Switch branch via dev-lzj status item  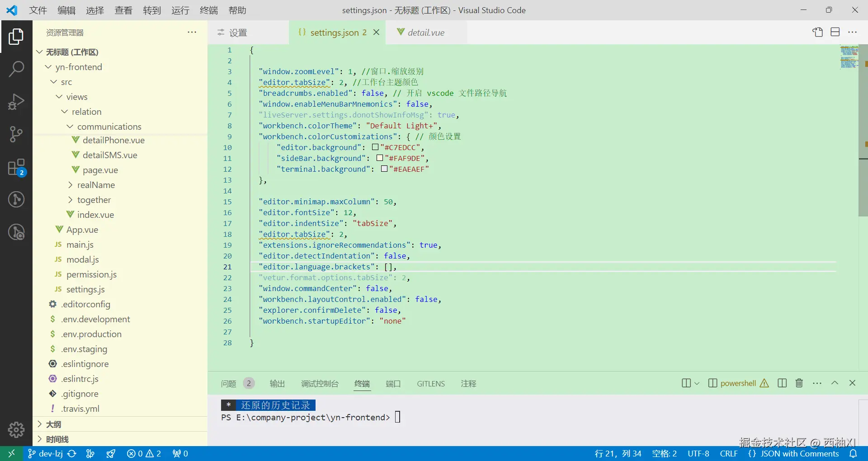pyautogui.click(x=45, y=453)
